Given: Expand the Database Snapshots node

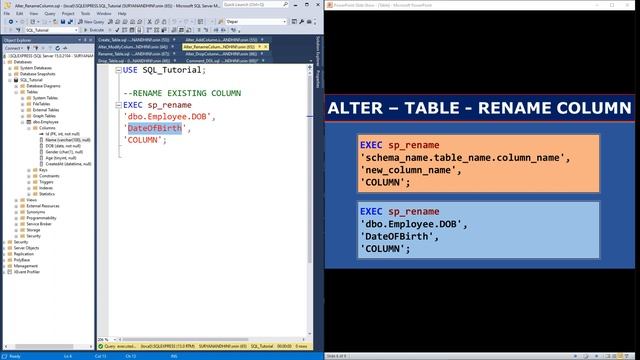Looking at the screenshot, I should coord(10,74).
